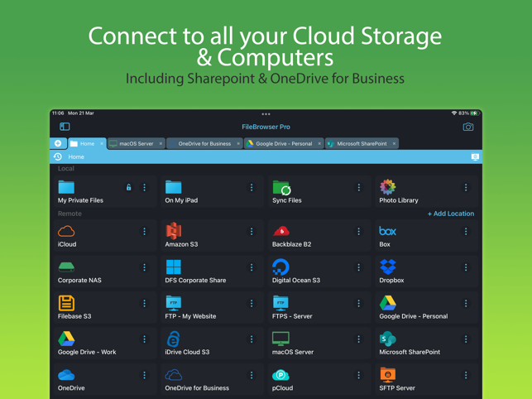
Task: Close the Google Drive - Personal tab
Action: pyautogui.click(x=319, y=144)
